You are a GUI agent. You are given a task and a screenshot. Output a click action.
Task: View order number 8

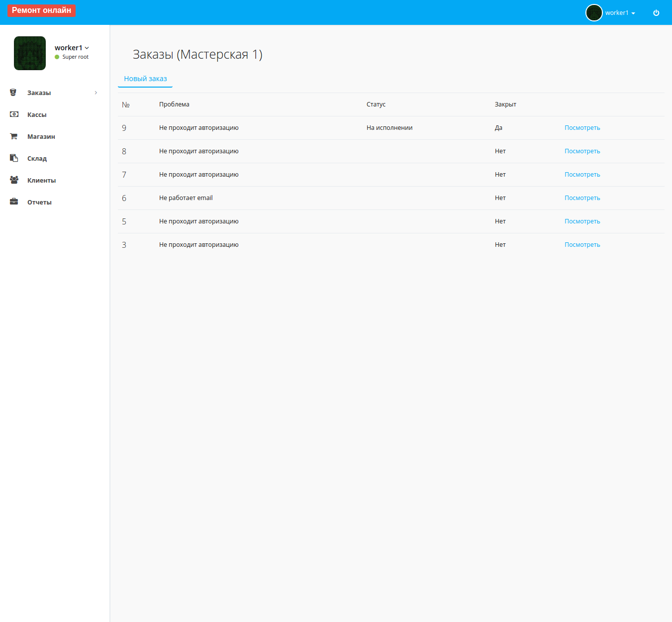pos(582,151)
